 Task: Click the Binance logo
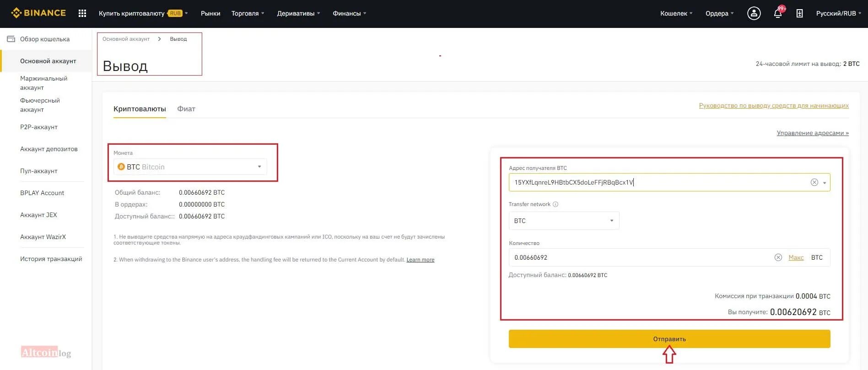click(x=38, y=13)
